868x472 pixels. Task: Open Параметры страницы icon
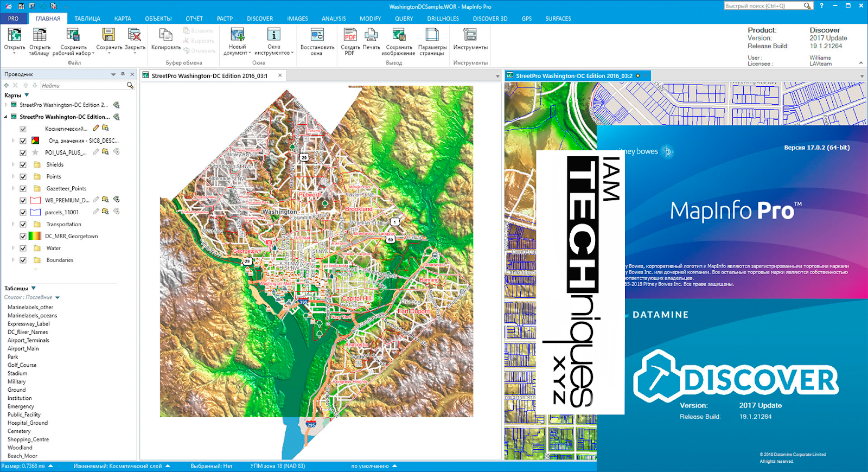(x=432, y=35)
